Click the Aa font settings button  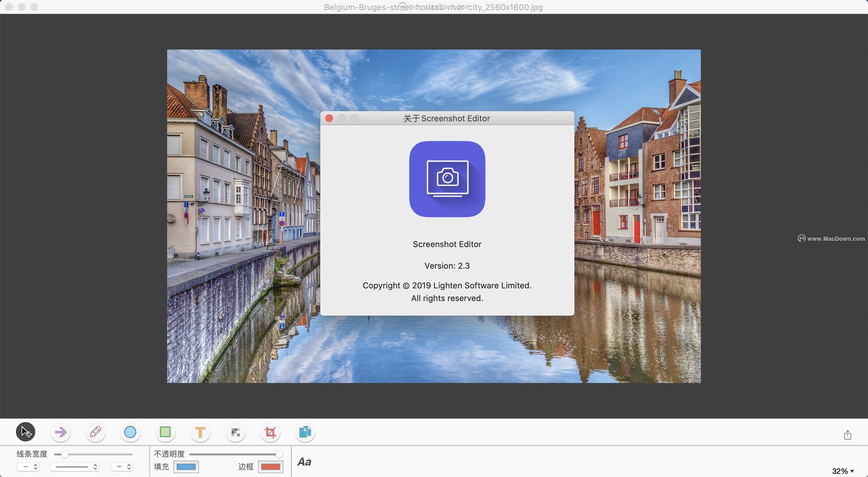coord(304,462)
